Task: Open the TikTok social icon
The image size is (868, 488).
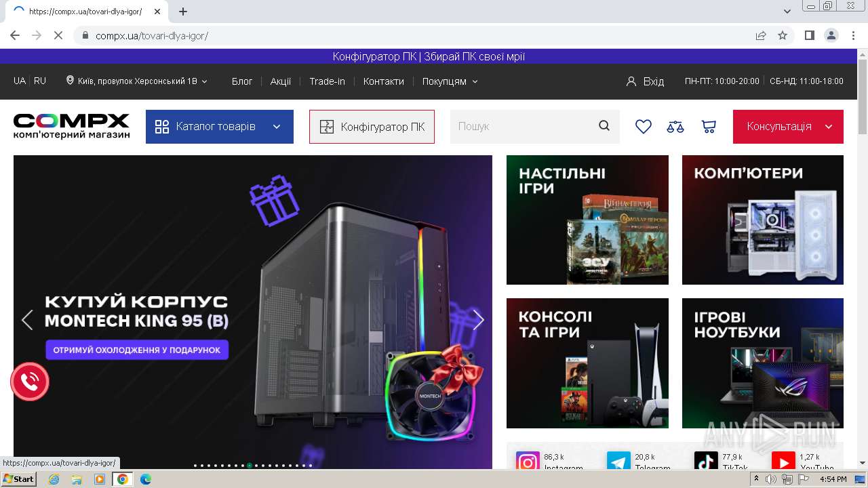Action: 706,462
